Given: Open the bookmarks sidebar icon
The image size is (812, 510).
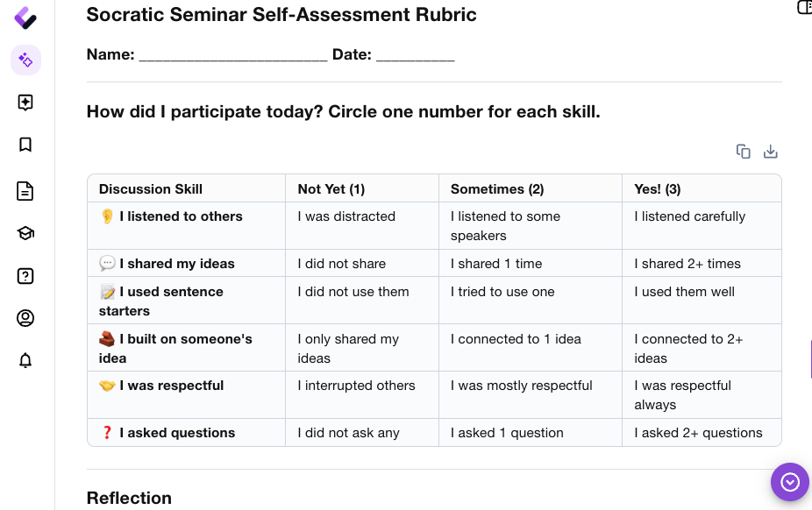Looking at the screenshot, I should [25, 145].
